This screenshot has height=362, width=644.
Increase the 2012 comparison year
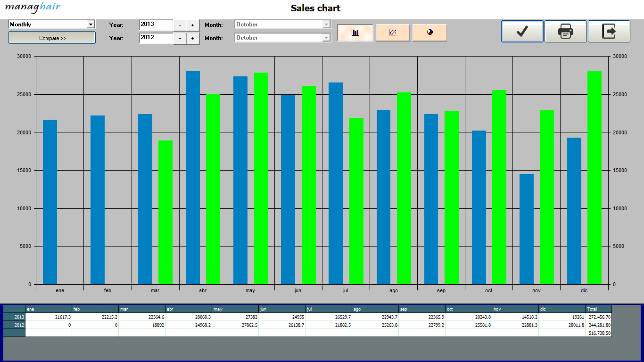click(193, 38)
